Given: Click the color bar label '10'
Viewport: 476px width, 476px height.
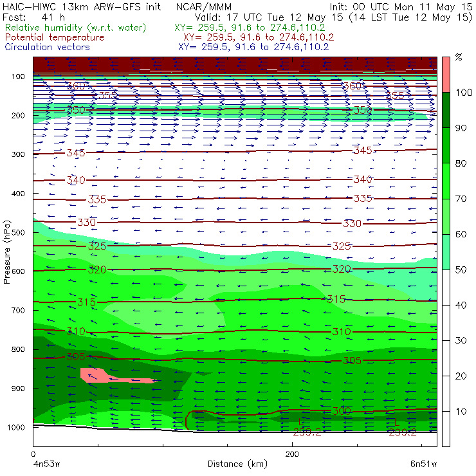Looking at the screenshot, I should pyautogui.click(x=461, y=412).
